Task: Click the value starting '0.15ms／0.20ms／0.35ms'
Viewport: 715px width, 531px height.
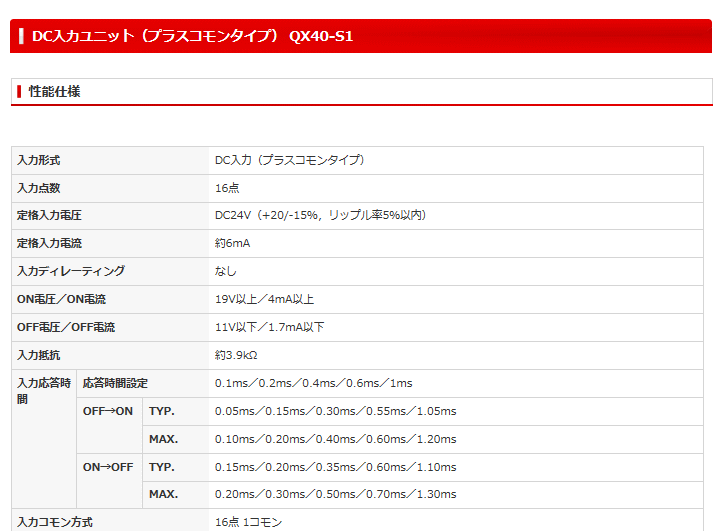Action: [336, 467]
